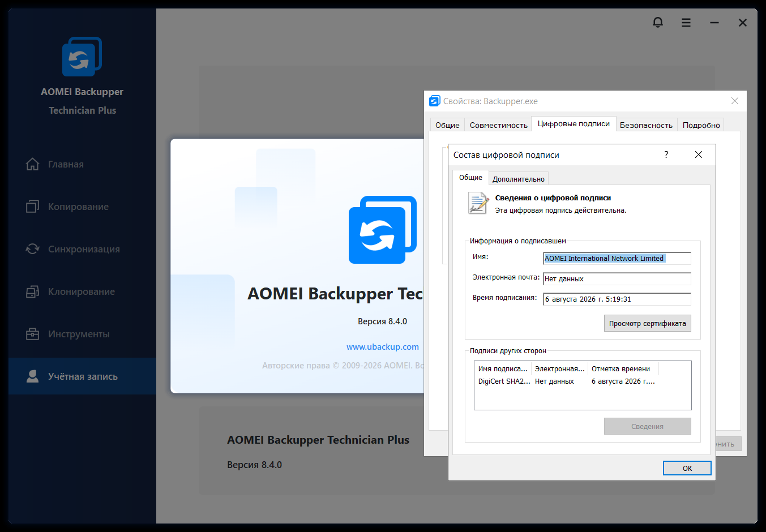Screen dimensions: 766x532
Task: Click the greyed Сведения button
Action: click(x=648, y=426)
